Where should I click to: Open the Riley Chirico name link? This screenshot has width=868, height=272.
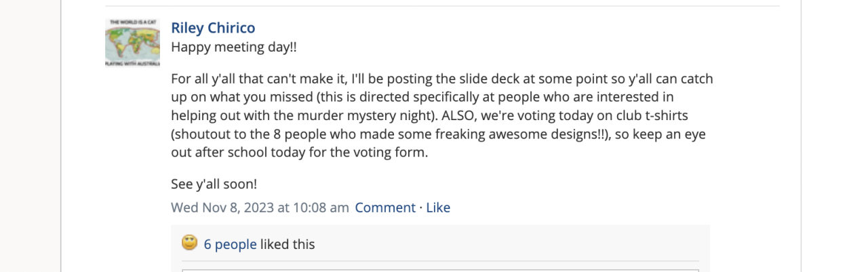tap(213, 28)
